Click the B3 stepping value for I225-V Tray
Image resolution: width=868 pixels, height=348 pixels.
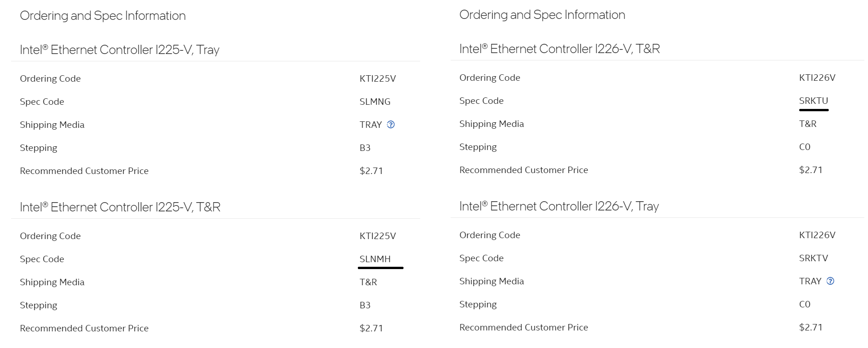[365, 148]
